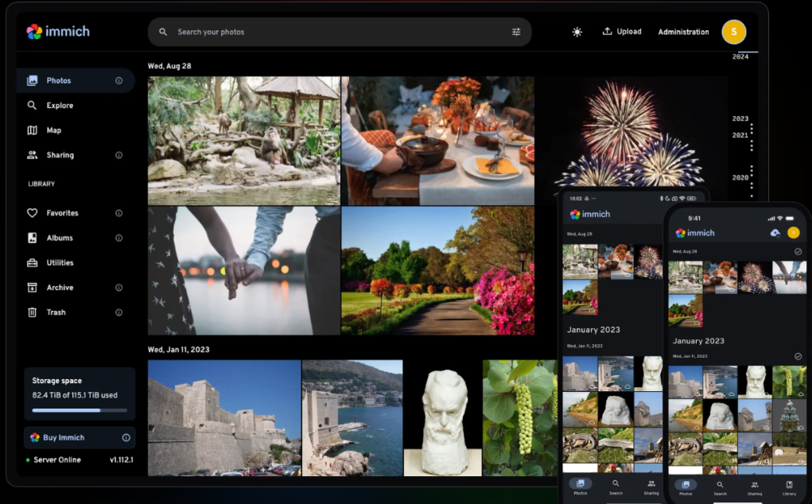812x504 pixels.
Task: Expand info icon beside Buy Immich
Action: [x=126, y=437]
